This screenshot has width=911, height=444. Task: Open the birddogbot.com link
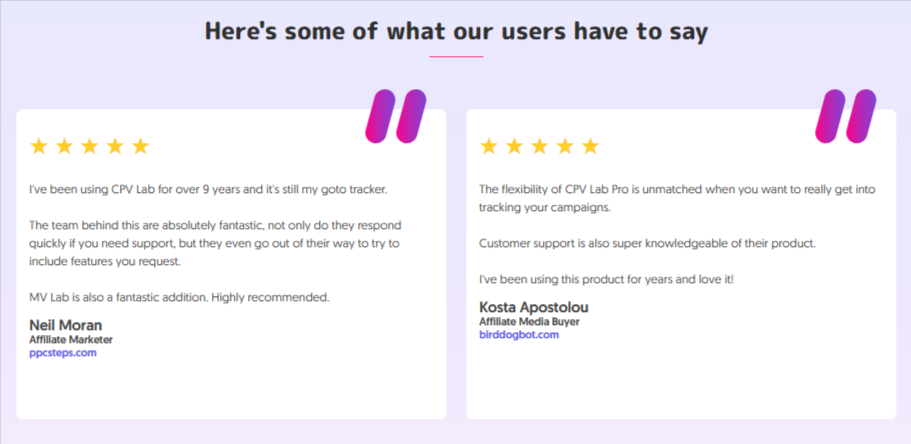click(519, 335)
